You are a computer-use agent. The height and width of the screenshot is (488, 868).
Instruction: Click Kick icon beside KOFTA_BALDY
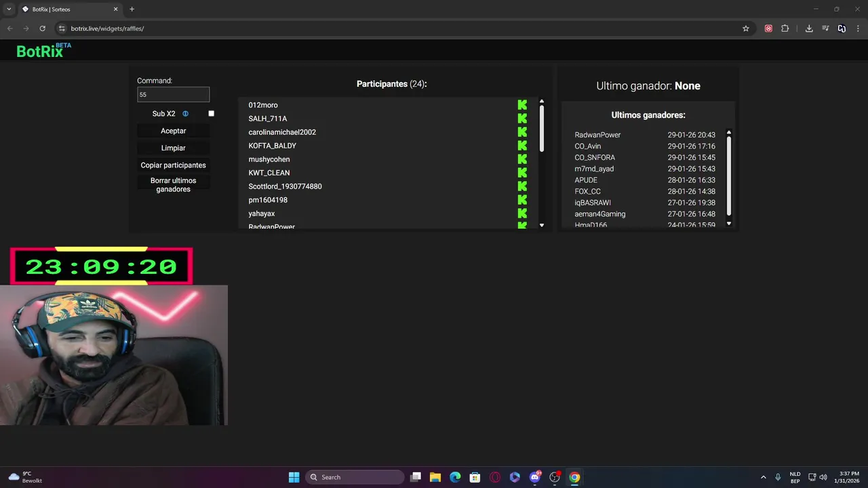point(522,146)
